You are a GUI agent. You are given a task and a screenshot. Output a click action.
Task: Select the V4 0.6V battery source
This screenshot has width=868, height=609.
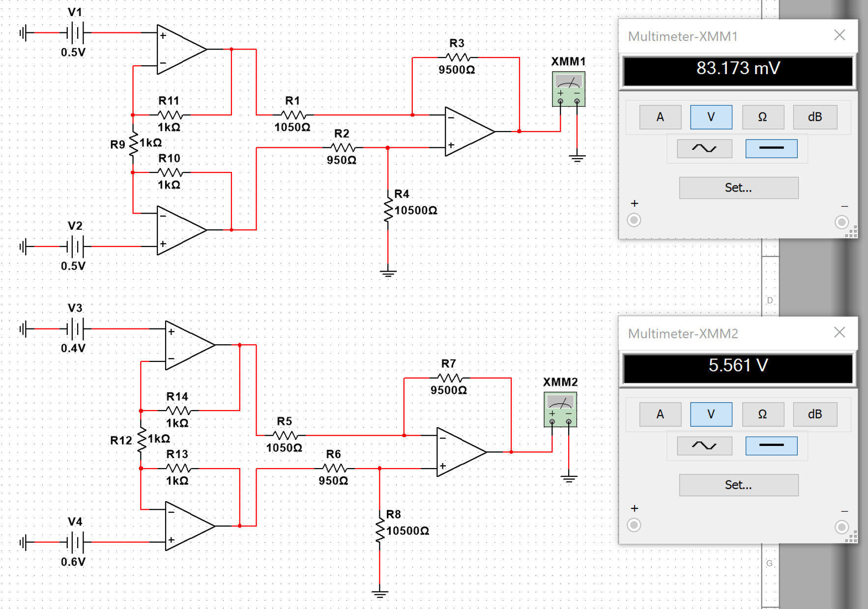pyautogui.click(x=75, y=542)
